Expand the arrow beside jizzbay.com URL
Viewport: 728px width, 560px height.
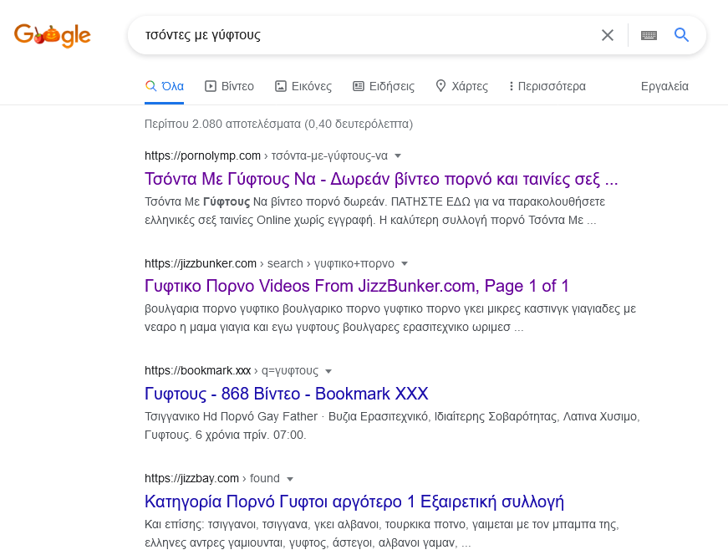tap(290, 479)
